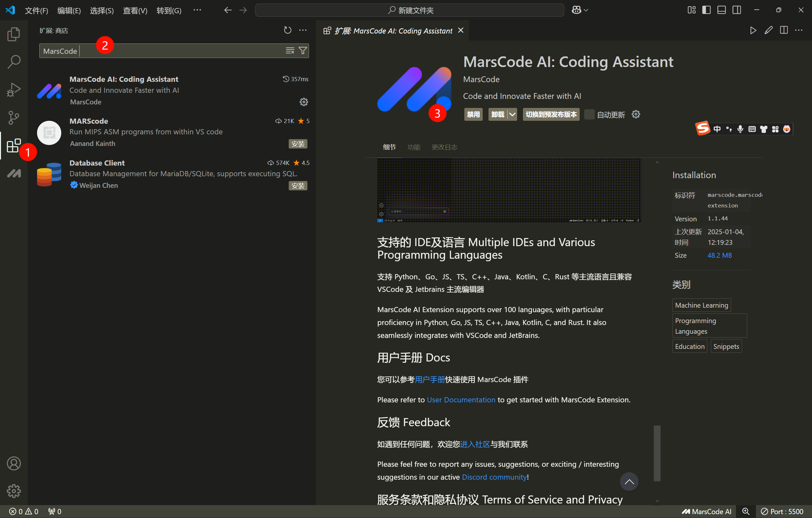Open the Explorer view in activity bar
The height and width of the screenshot is (518, 812).
(x=14, y=34)
